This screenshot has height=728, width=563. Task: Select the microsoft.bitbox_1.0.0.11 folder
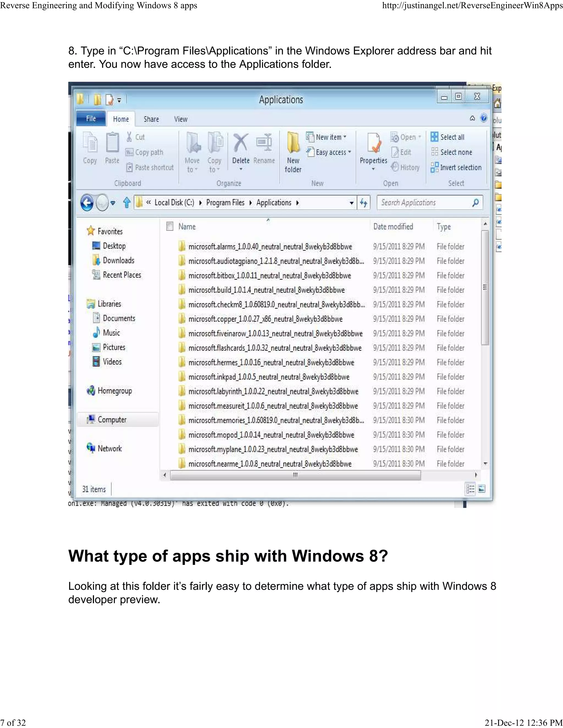(264, 276)
